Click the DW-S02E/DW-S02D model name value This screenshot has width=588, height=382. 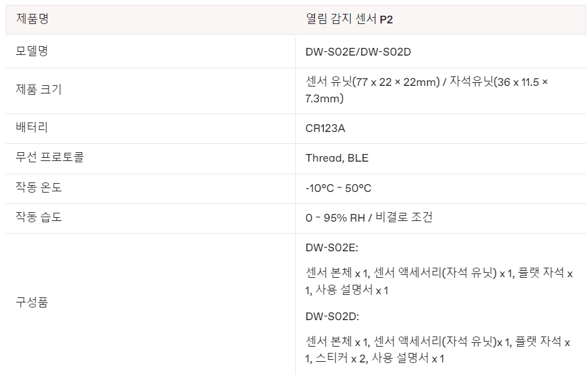pos(358,52)
